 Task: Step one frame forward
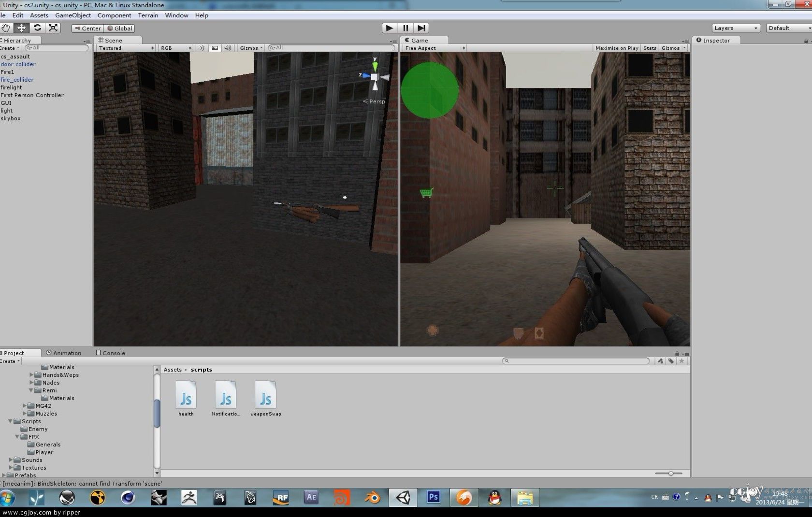point(421,28)
